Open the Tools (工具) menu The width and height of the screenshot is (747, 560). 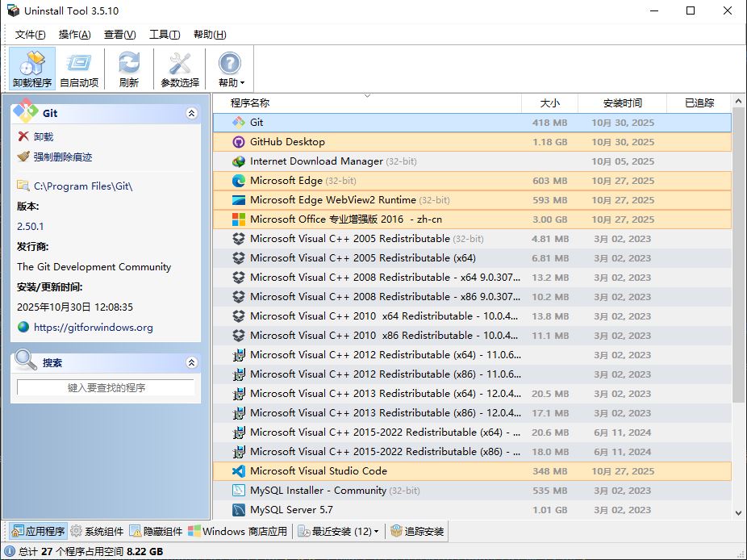164,35
